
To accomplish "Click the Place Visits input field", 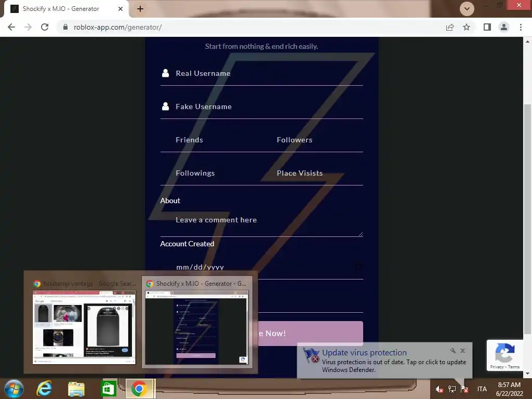I will click(312, 173).
